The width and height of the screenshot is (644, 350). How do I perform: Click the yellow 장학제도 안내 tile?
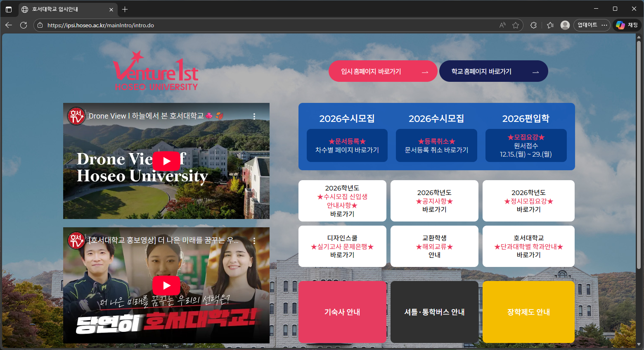(528, 312)
